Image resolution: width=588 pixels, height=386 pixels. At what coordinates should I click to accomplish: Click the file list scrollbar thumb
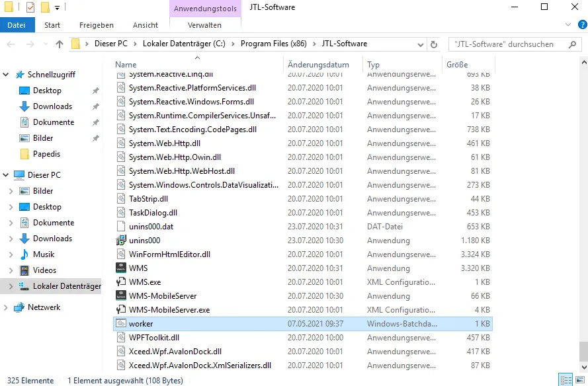[583, 351]
